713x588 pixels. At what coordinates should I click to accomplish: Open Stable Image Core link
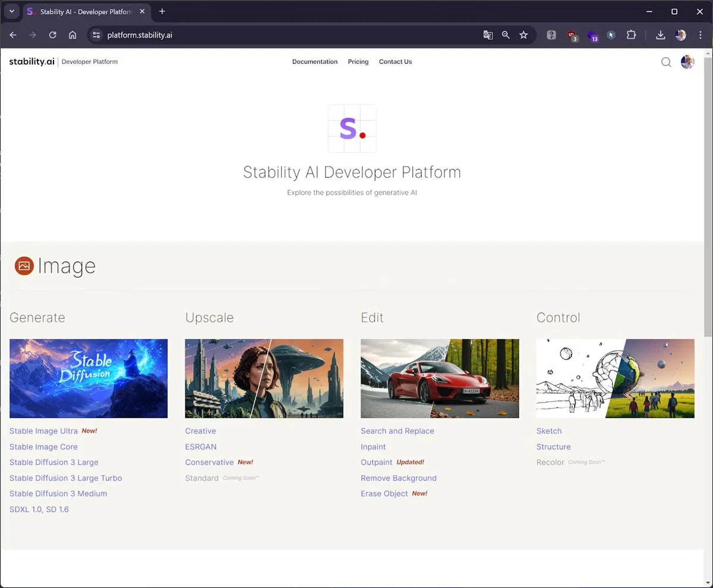pyautogui.click(x=43, y=447)
